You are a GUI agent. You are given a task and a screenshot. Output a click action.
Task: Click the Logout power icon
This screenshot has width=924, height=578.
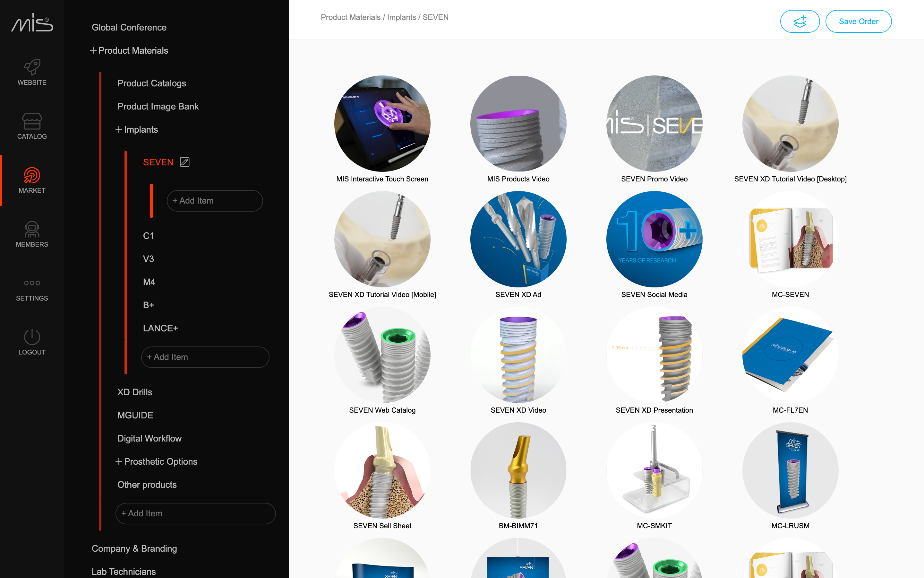32,337
